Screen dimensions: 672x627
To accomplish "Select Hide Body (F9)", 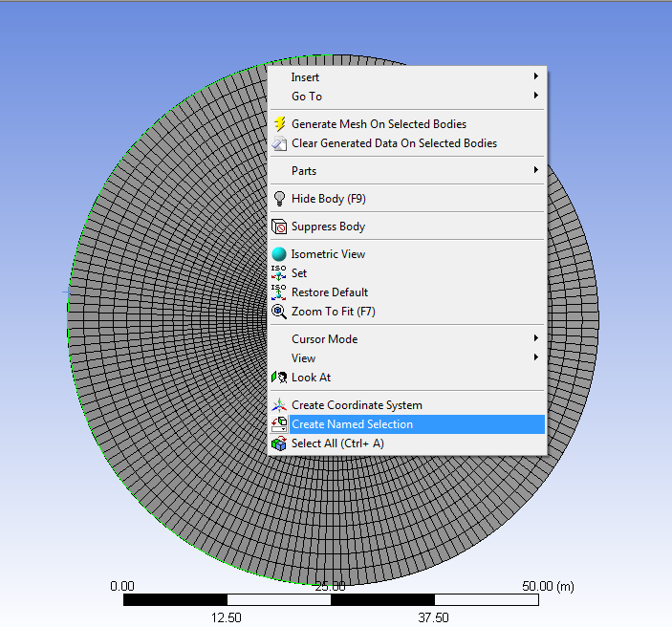I will click(x=407, y=199).
